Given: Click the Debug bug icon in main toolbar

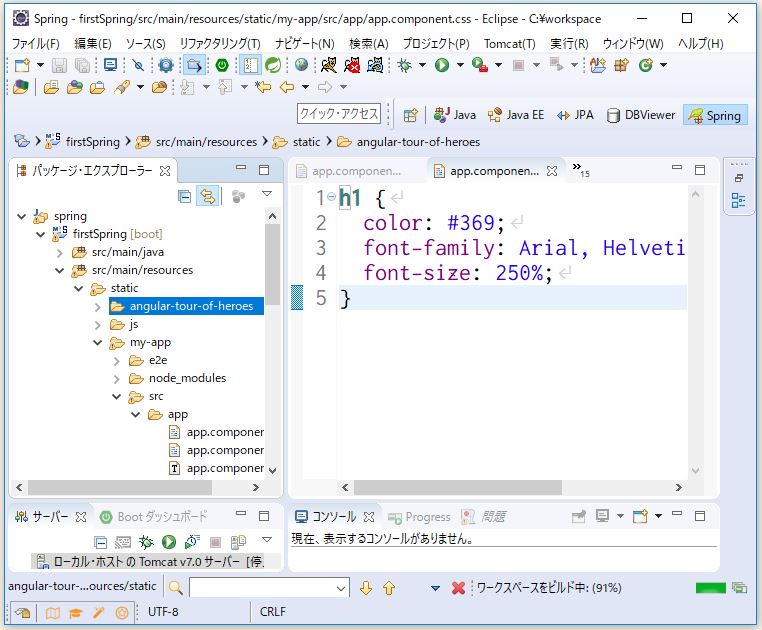Looking at the screenshot, I should point(404,65).
